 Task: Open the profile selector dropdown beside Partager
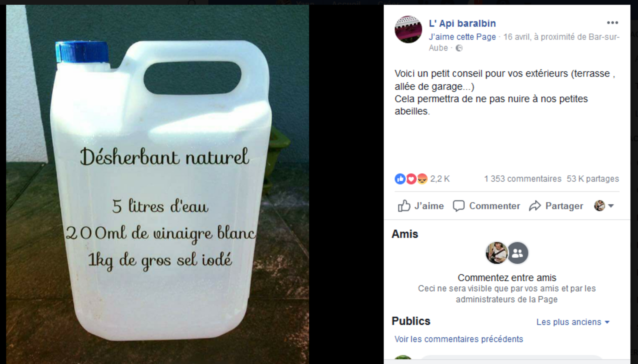point(604,206)
